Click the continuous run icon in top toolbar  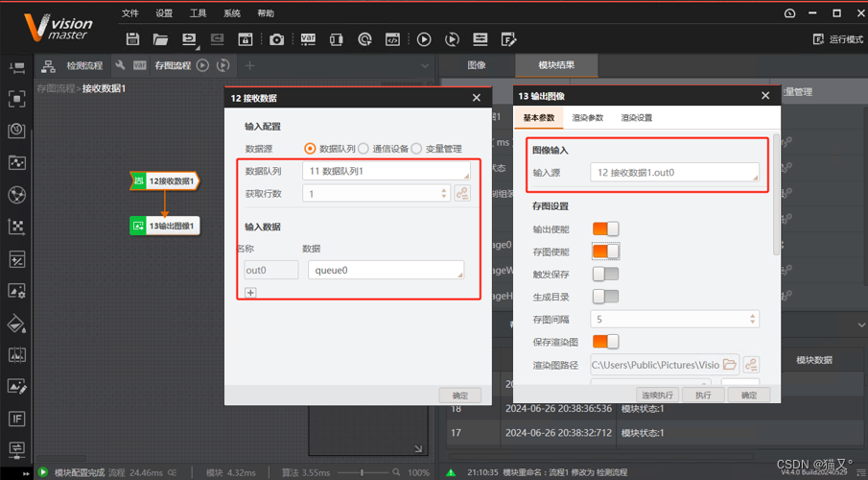point(453,39)
